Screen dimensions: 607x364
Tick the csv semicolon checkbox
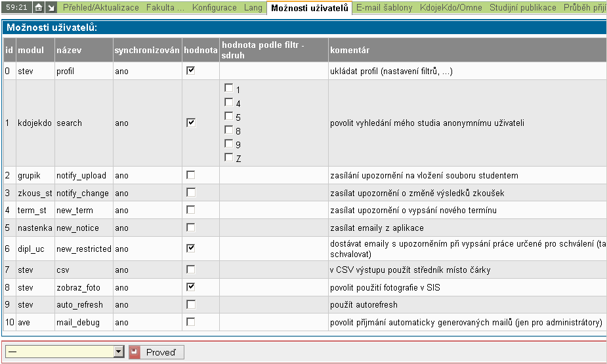(191, 270)
